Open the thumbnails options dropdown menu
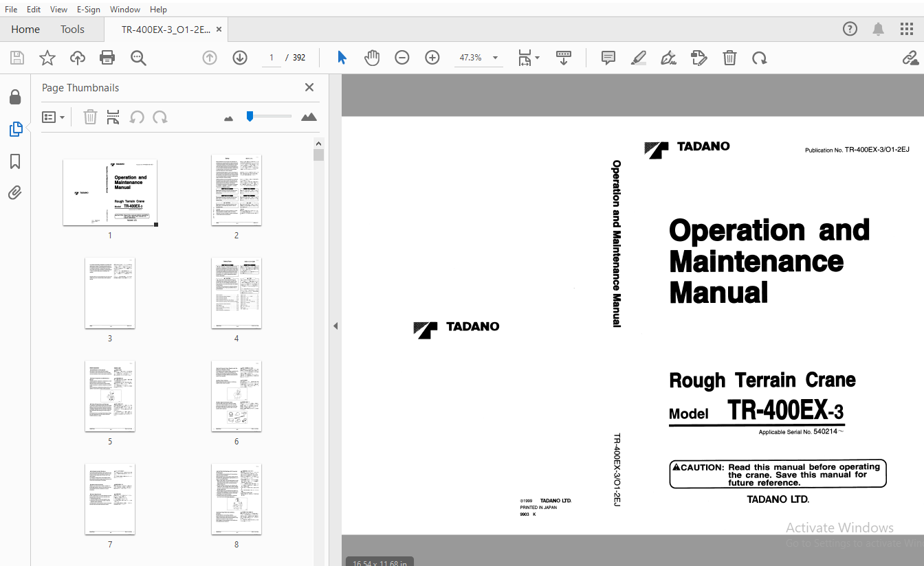 tap(54, 117)
